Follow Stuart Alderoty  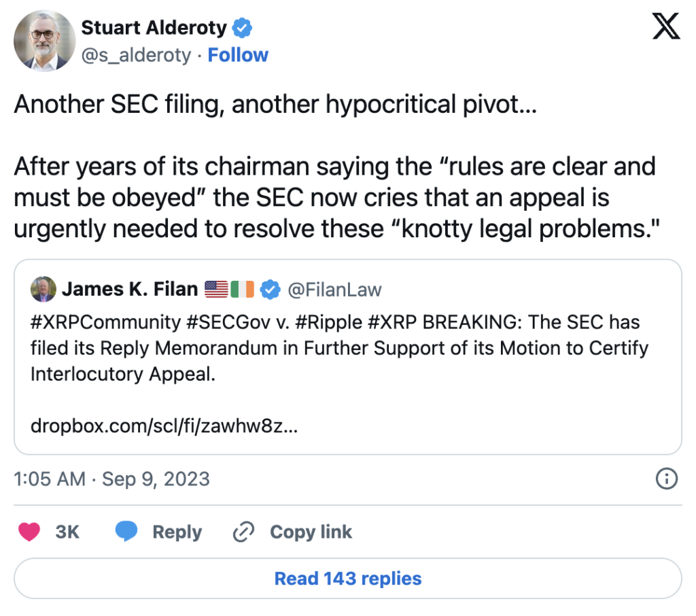coord(238,55)
